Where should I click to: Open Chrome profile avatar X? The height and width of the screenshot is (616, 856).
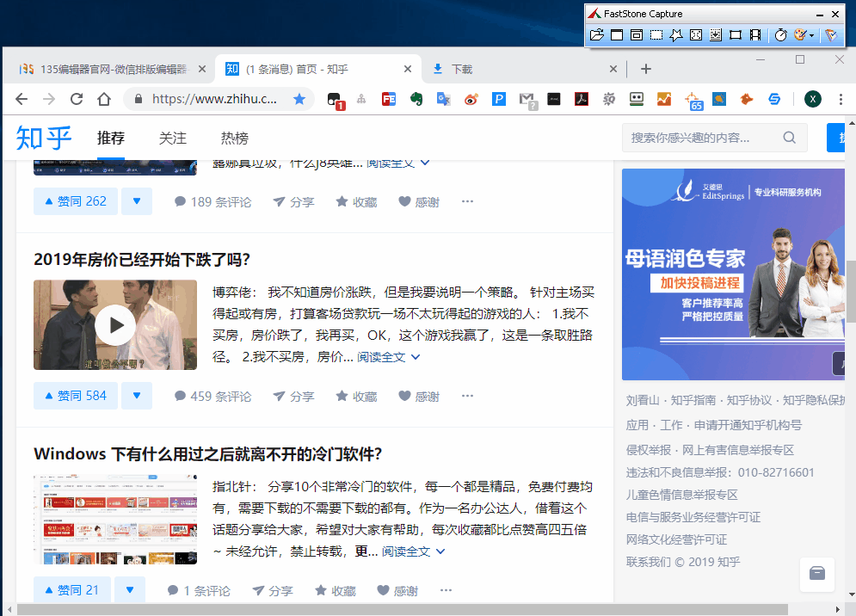(x=812, y=99)
